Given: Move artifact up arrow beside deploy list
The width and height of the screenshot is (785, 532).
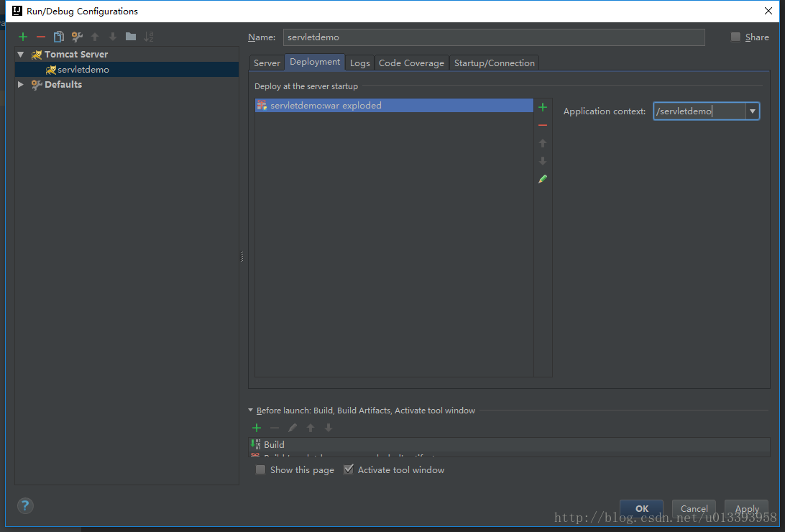Looking at the screenshot, I should (x=543, y=143).
